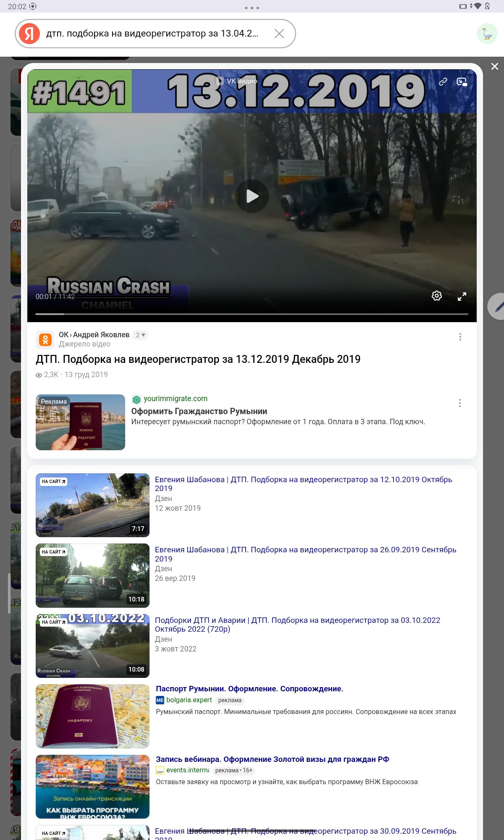Screen dimensions: 504x840
Task: Open ad options three-dot menu
Action: [460, 403]
